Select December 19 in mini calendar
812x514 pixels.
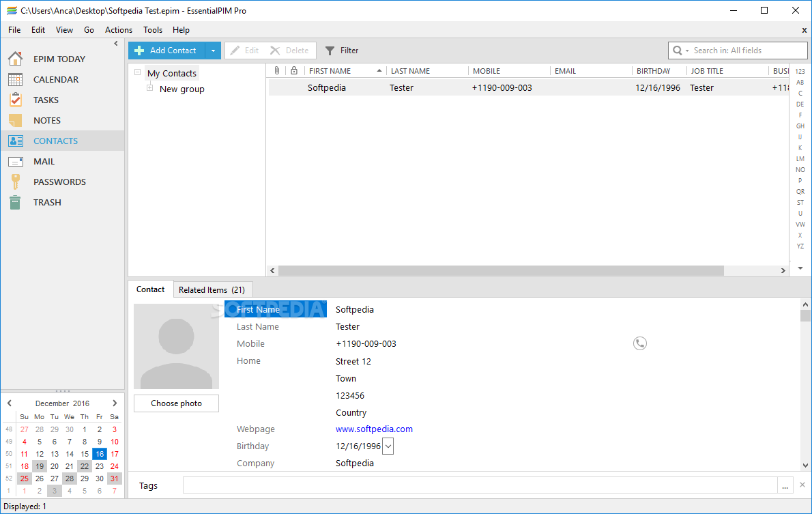click(x=40, y=466)
